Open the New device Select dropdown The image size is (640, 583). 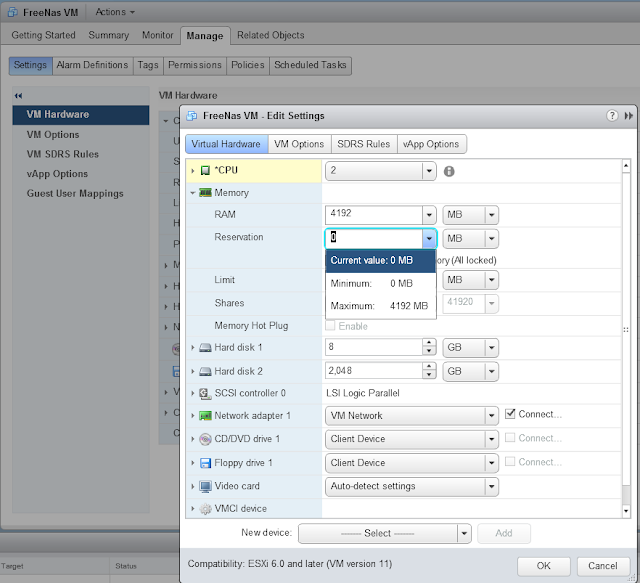coord(384,533)
